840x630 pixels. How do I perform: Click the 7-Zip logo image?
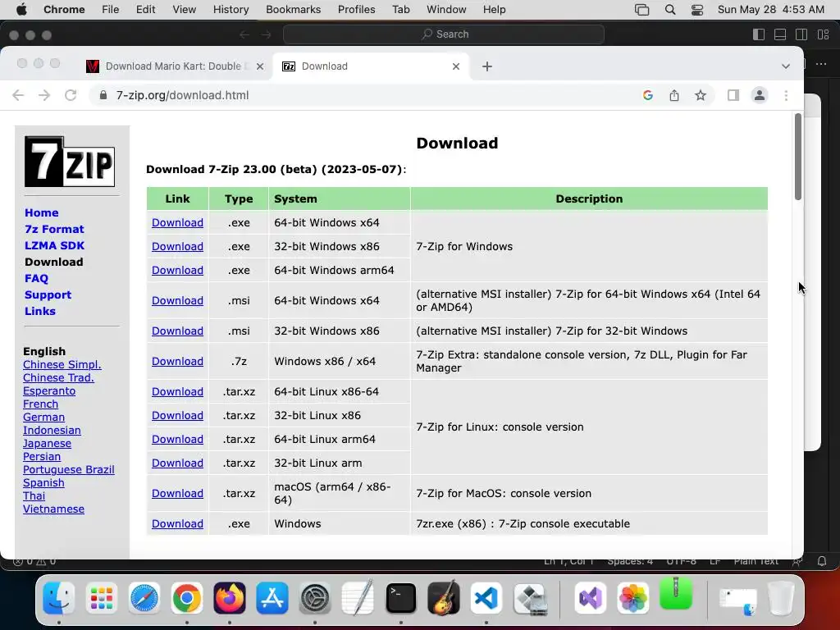tap(70, 162)
